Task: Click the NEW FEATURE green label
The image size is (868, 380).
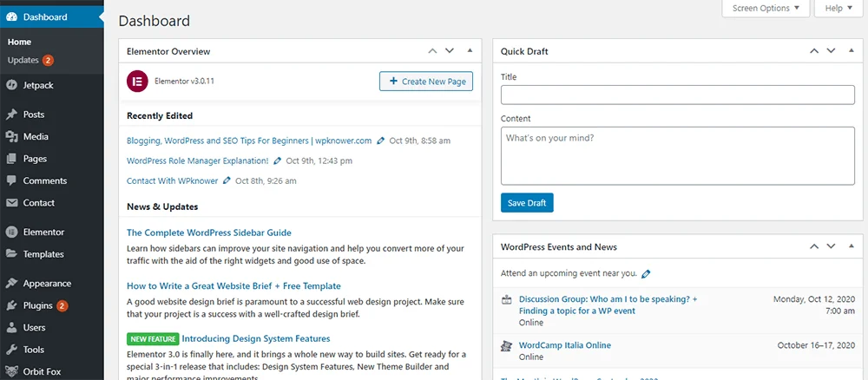Action: click(x=153, y=338)
